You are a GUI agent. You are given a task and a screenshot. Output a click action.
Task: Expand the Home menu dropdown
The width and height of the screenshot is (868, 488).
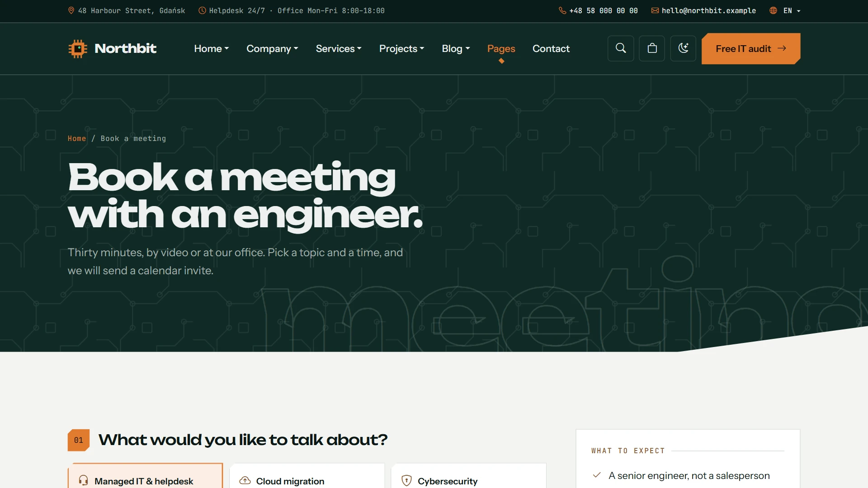click(x=211, y=48)
